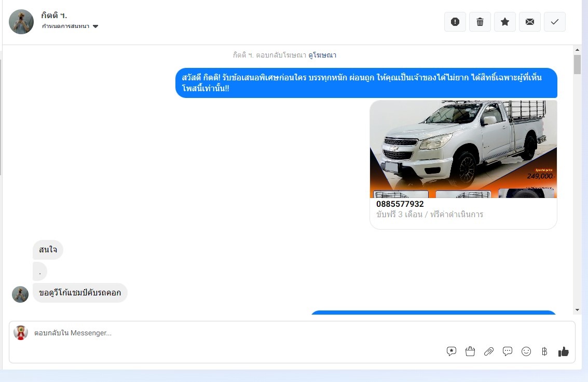Mark conversation done with checkmark icon

tap(555, 22)
